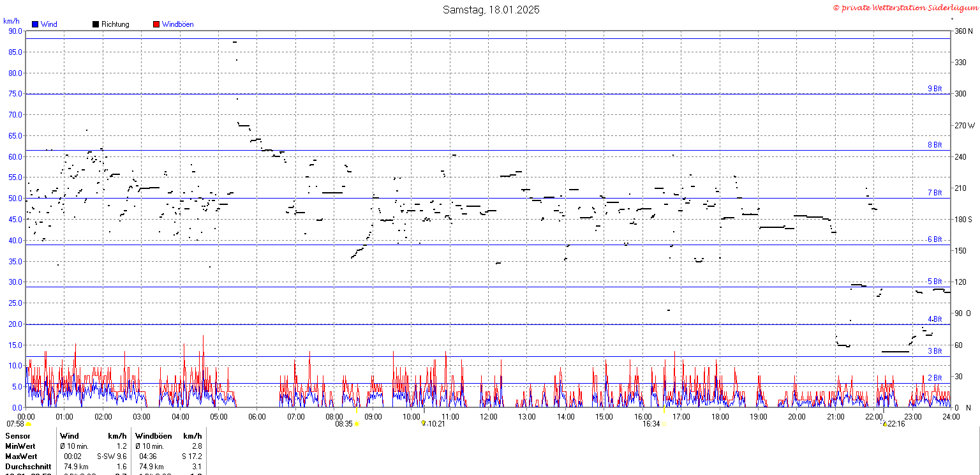Viewport: 980px width, 475px height.
Task: Click the 3 Bft scale label
Action: click(935, 351)
